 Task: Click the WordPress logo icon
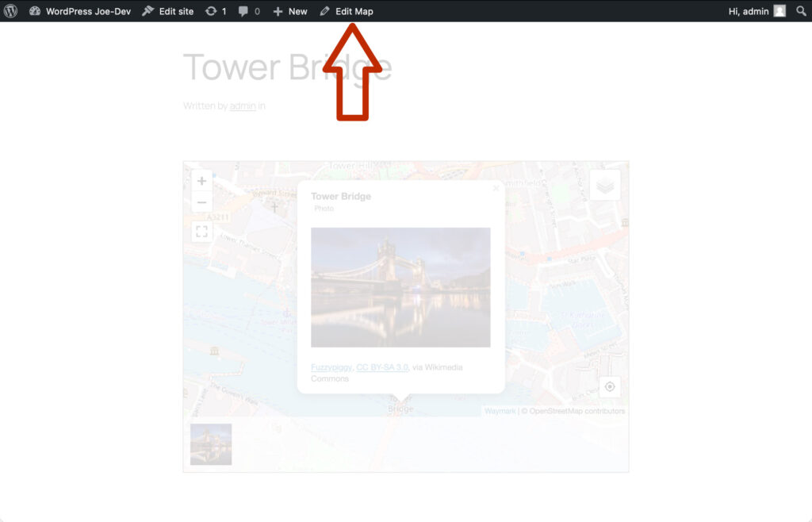tap(10, 11)
